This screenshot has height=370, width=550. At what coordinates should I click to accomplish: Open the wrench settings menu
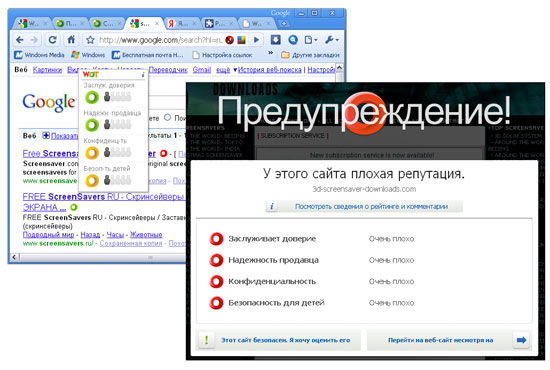[331, 40]
